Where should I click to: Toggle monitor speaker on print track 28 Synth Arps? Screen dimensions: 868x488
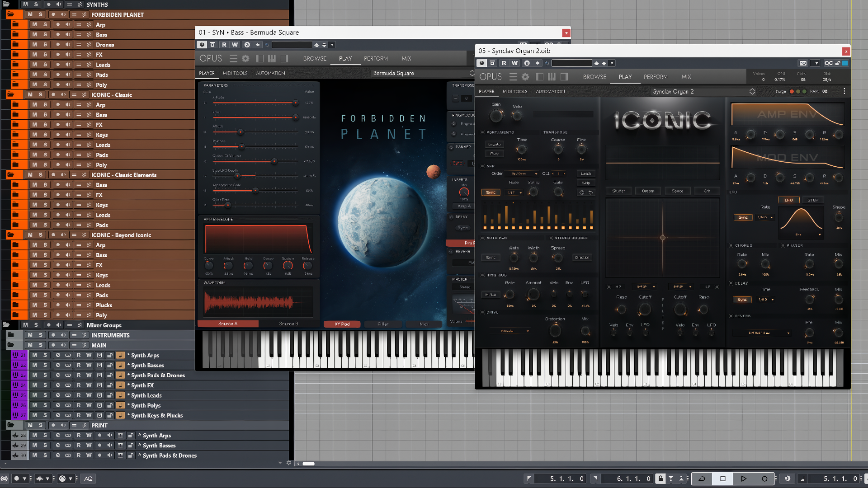(110, 436)
